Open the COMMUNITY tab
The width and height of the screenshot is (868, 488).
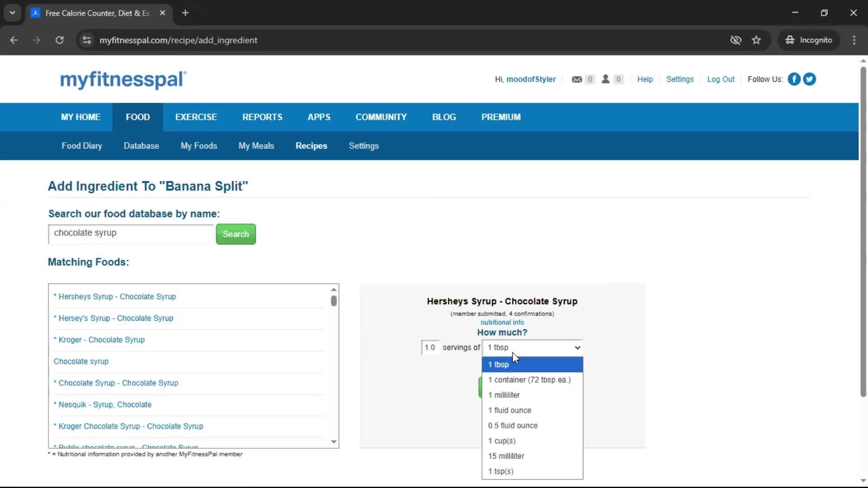381,117
